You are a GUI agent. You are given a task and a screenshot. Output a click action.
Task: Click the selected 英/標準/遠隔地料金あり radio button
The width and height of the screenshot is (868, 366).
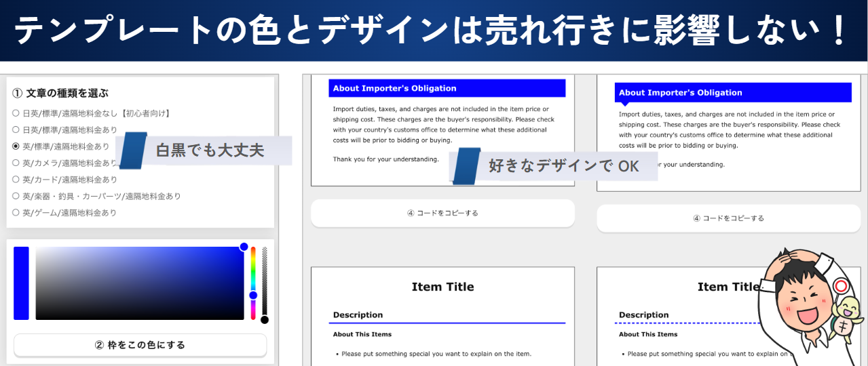[16, 146]
